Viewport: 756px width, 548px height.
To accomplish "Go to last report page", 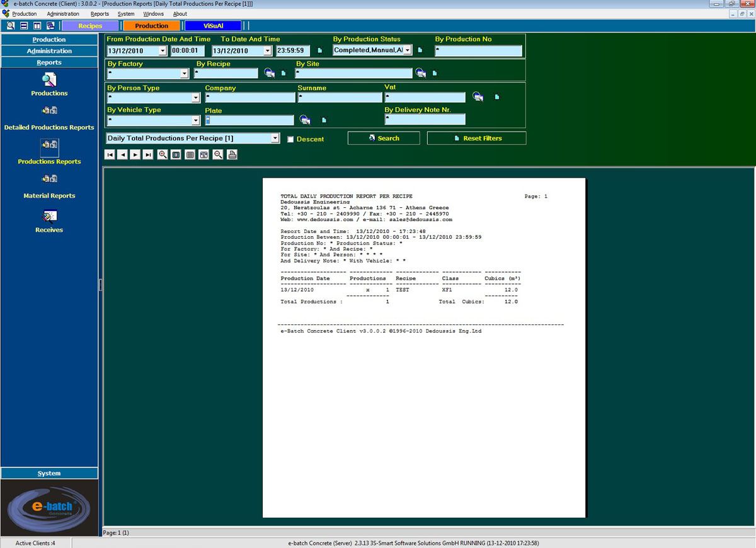I will click(148, 154).
